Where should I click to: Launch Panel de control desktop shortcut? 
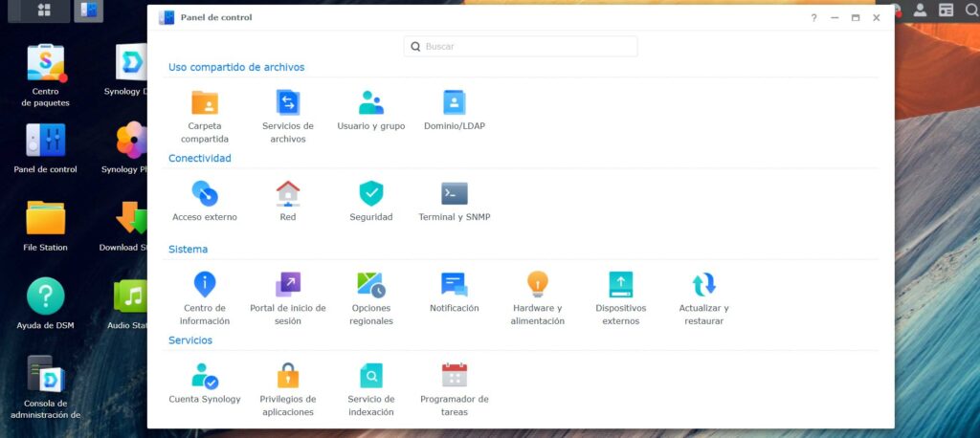(x=46, y=148)
